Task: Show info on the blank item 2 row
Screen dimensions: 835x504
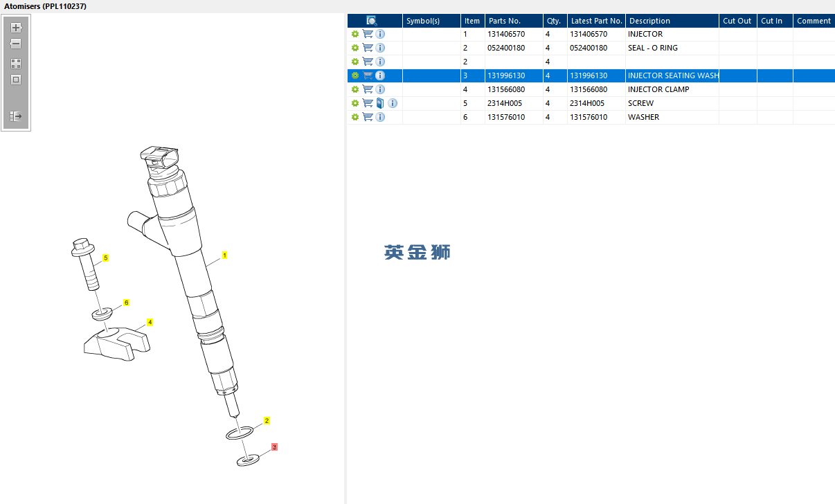Action: tap(380, 62)
